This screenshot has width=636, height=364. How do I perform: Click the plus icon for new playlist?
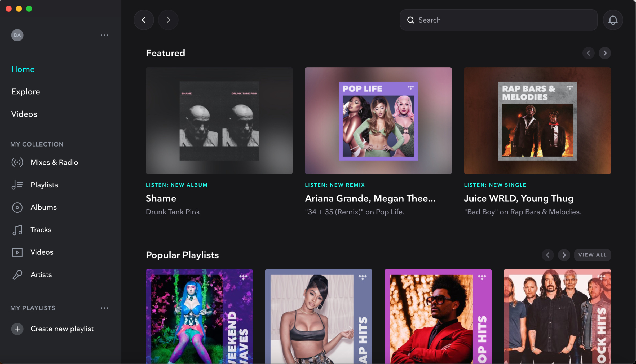pyautogui.click(x=17, y=329)
